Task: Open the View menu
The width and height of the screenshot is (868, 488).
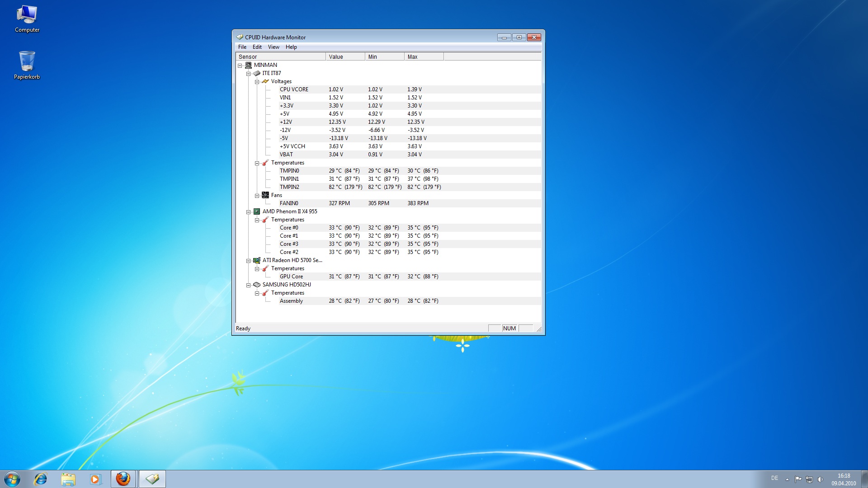Action: (274, 47)
